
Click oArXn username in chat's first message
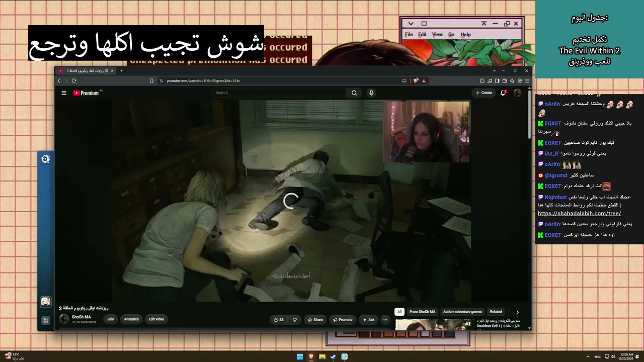[552, 104]
